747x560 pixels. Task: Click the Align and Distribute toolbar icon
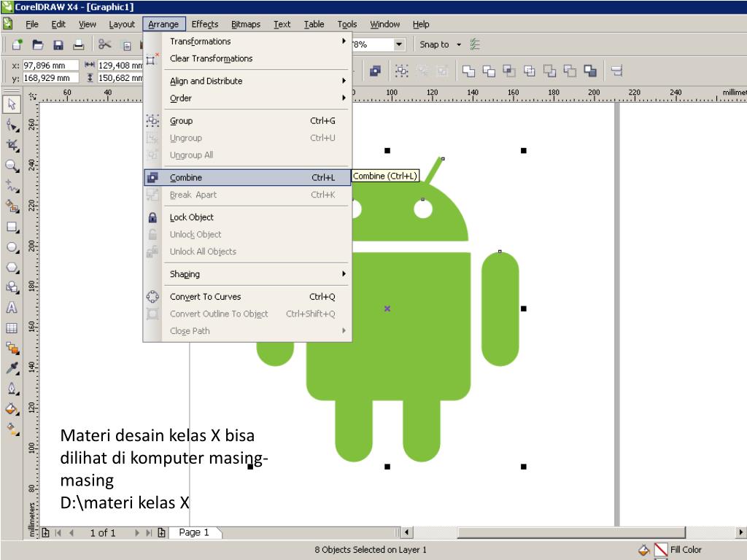point(617,71)
